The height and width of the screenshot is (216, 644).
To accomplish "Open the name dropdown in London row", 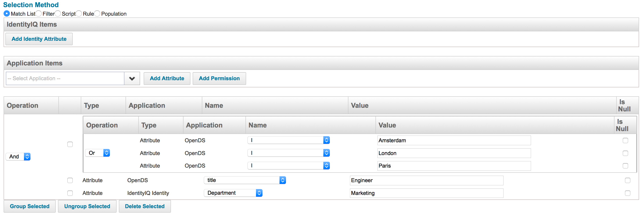I will point(288,153).
